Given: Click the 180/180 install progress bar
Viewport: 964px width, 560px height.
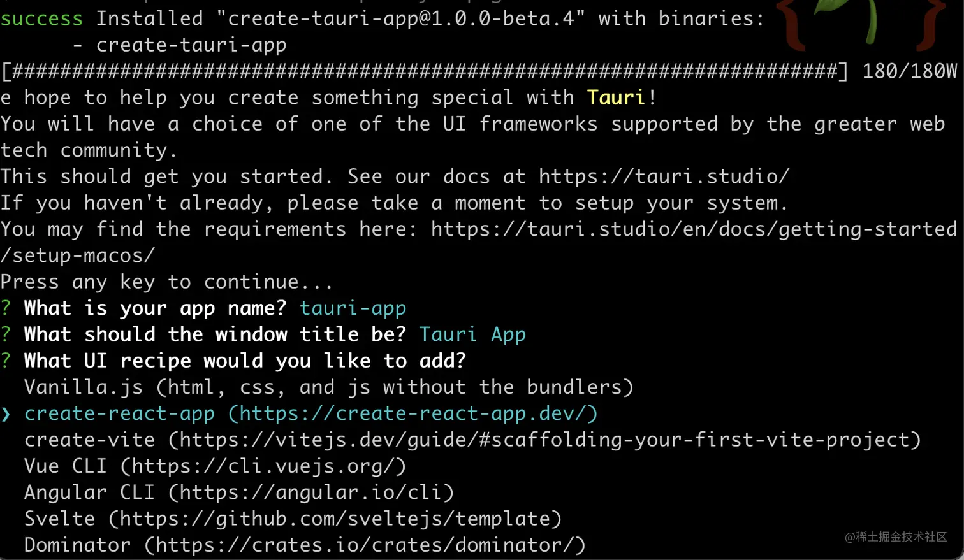Looking at the screenshot, I should tap(425, 71).
